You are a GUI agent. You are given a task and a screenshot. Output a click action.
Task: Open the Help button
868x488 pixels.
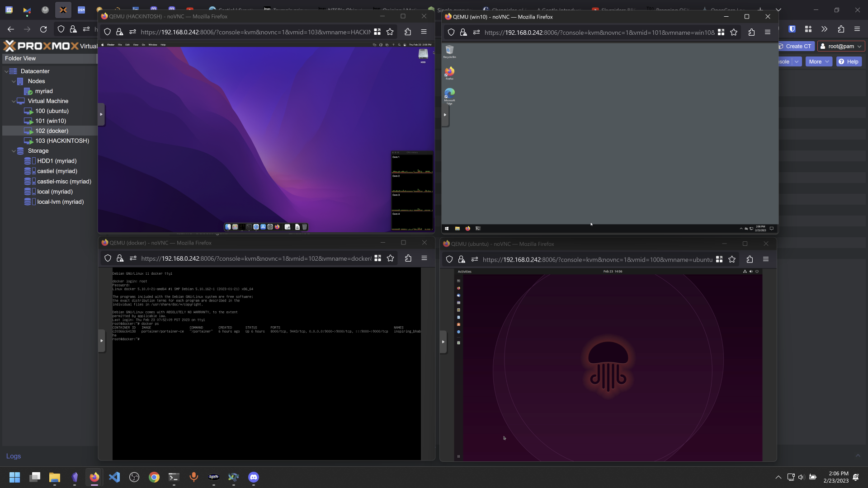point(849,61)
